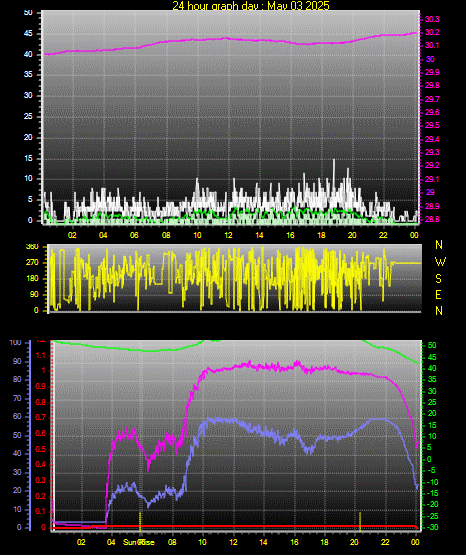
Task: Click the red 0.5 axis label
Action: tap(41, 449)
